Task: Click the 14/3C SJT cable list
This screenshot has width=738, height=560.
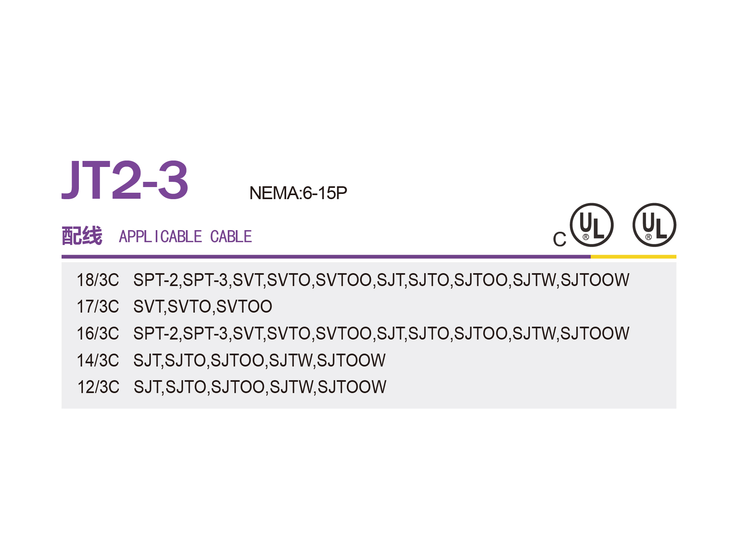Action: [x=260, y=360]
